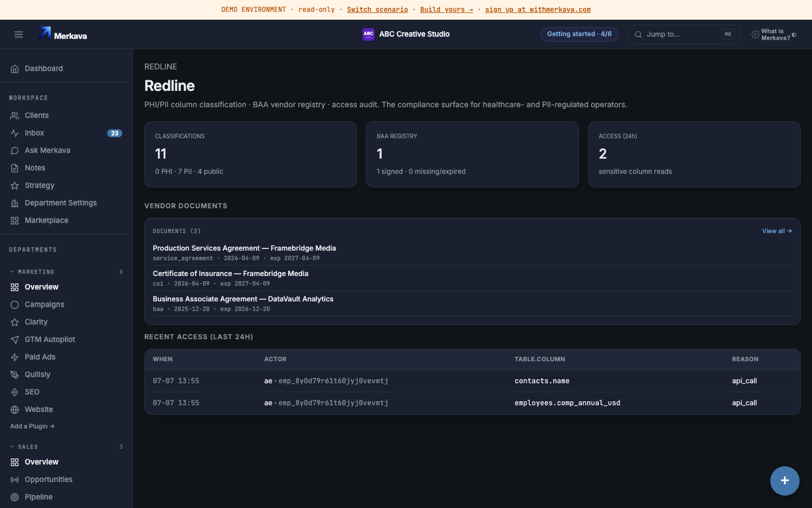Click the Pipeline target icon

15,497
